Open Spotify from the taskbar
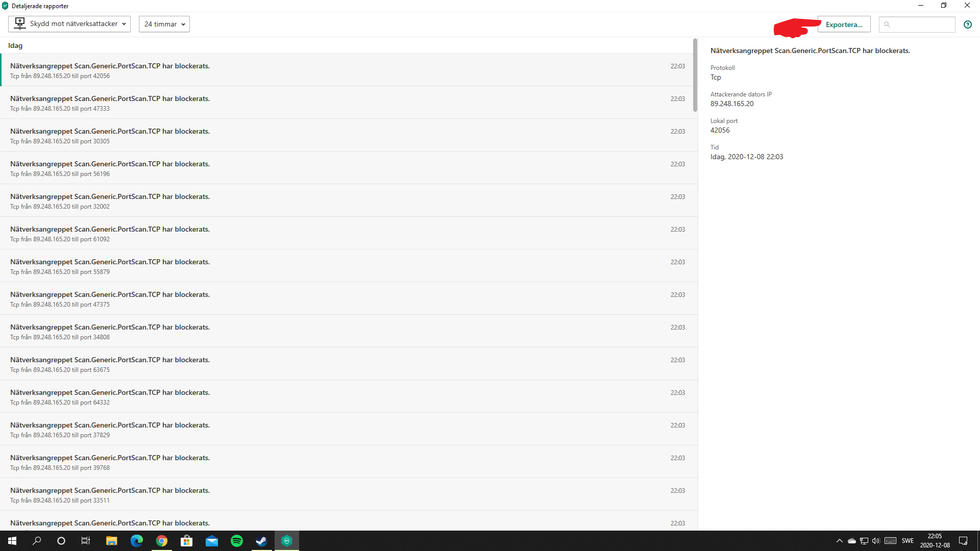This screenshot has height=551, width=980. (237, 541)
